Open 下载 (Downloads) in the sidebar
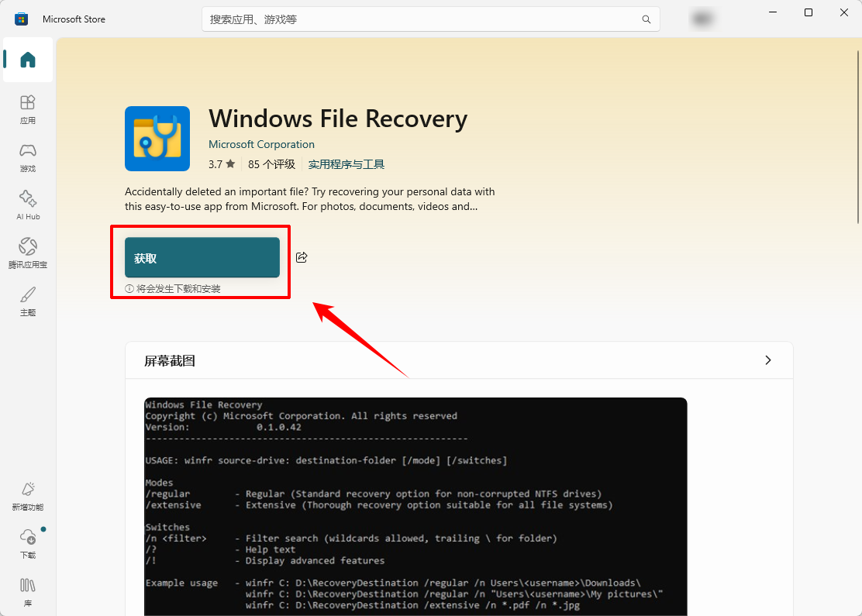Viewport: 862px width, 616px height. point(27,544)
